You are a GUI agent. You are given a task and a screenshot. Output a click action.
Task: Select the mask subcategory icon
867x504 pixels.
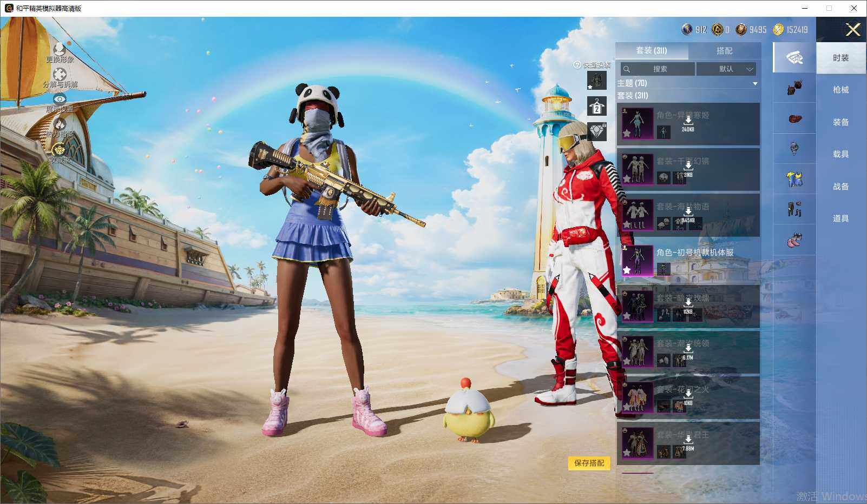point(794,149)
